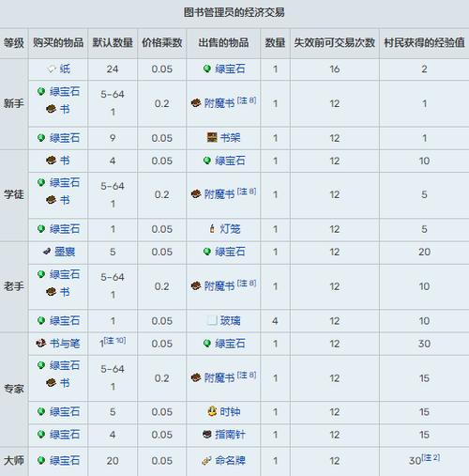Click the emerald icon in the 灯笼 trade row
This screenshot has height=476, width=469.
(x=41, y=228)
